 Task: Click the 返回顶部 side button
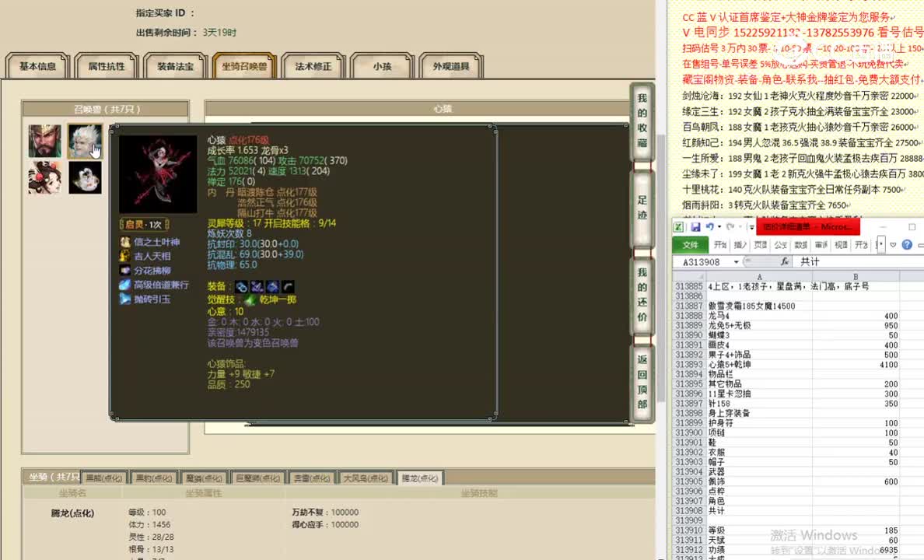point(642,382)
